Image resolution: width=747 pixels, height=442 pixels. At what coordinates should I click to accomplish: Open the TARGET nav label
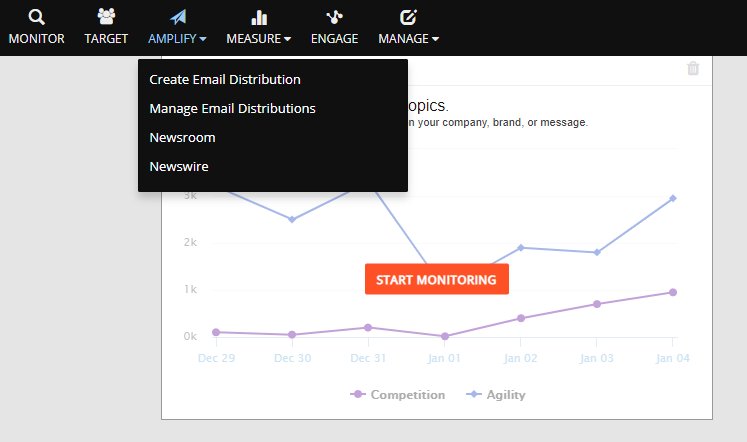pyautogui.click(x=106, y=39)
